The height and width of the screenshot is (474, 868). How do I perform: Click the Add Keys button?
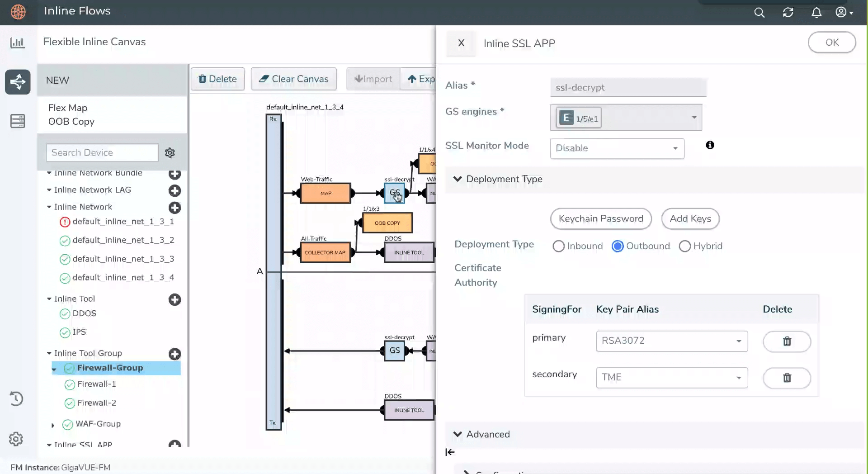click(690, 219)
